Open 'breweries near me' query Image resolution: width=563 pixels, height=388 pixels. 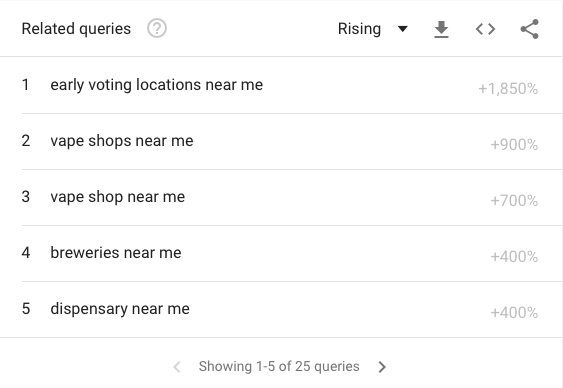pos(116,253)
